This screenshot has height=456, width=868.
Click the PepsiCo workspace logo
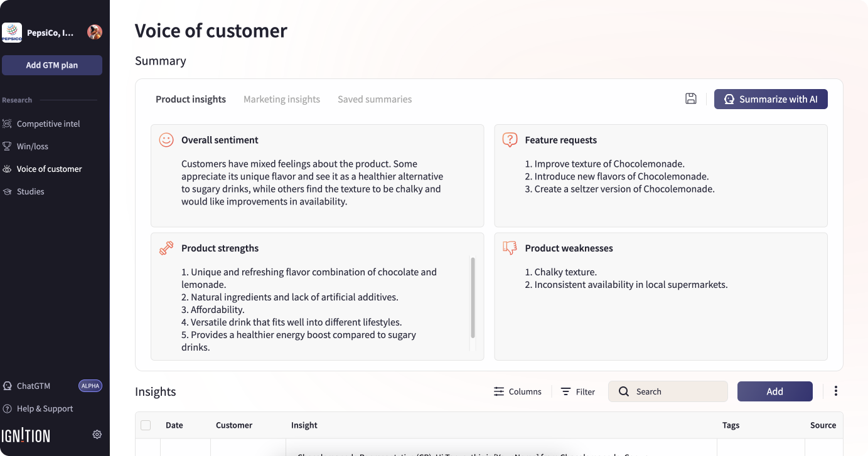click(x=12, y=33)
